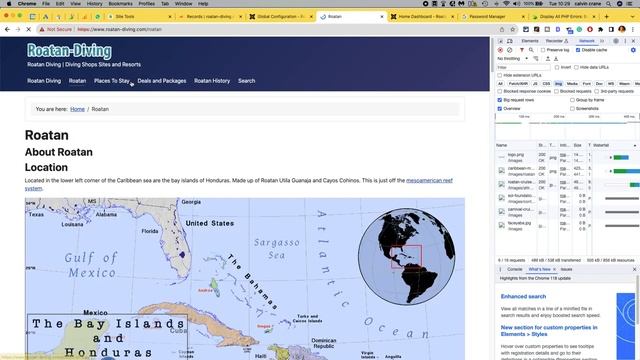
Task: Enable the Preserve log checkbox
Action: (543, 50)
